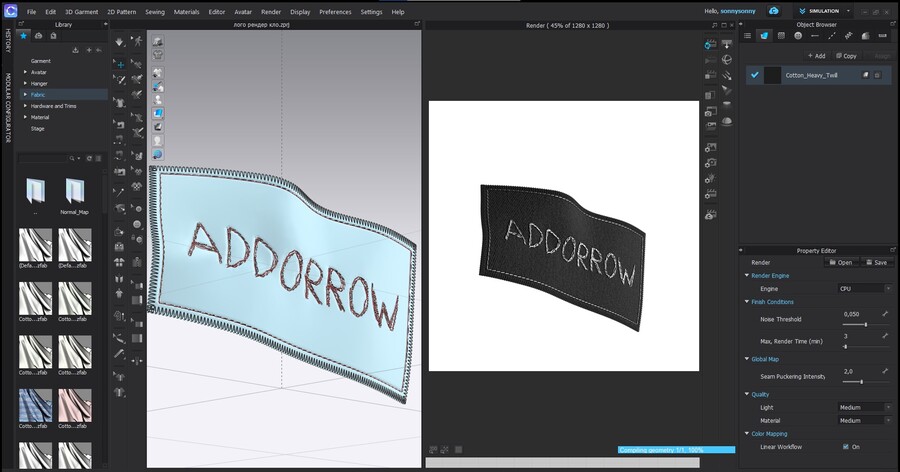The width and height of the screenshot is (900, 472).
Task: Click the dome light icon in render toolbar
Action: 727,121
